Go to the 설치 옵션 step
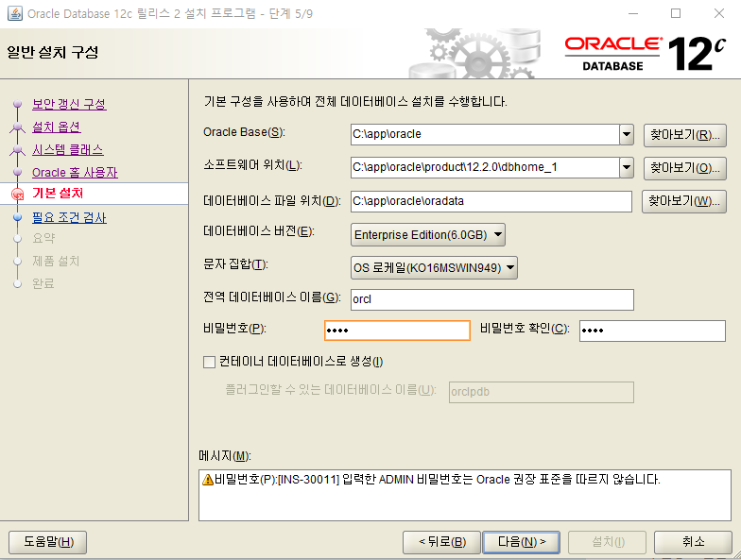Image resolution: width=741 pixels, height=560 pixels. point(57,127)
